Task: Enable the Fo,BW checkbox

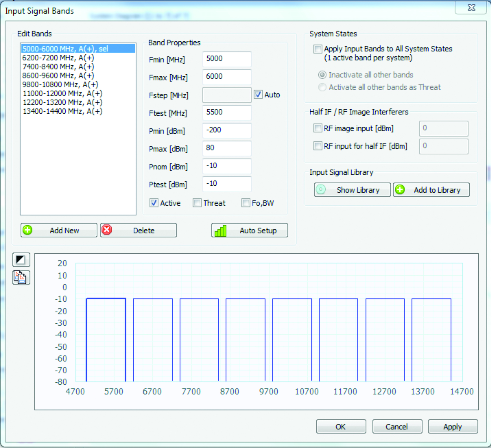Action: pos(246,203)
